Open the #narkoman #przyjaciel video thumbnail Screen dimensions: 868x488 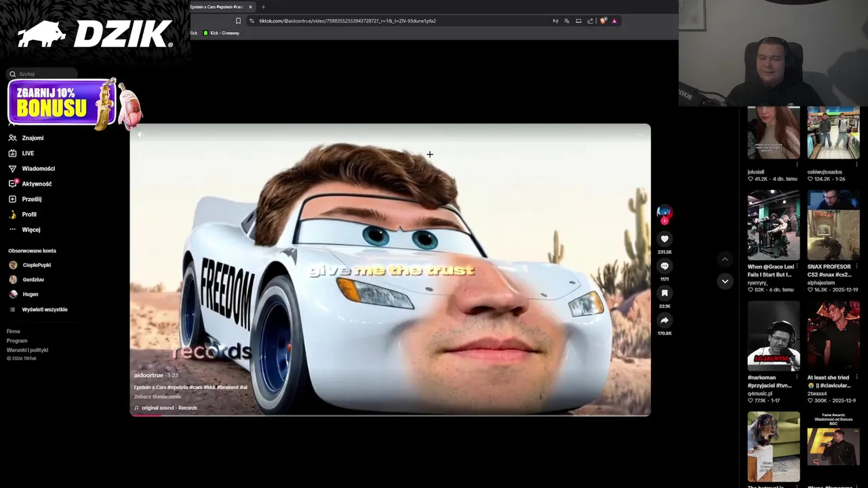(774, 335)
